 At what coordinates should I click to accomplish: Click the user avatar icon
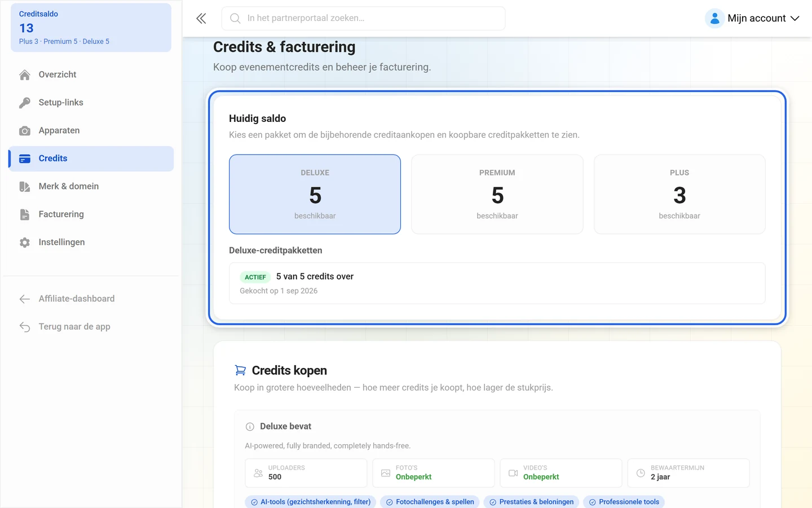pos(714,19)
